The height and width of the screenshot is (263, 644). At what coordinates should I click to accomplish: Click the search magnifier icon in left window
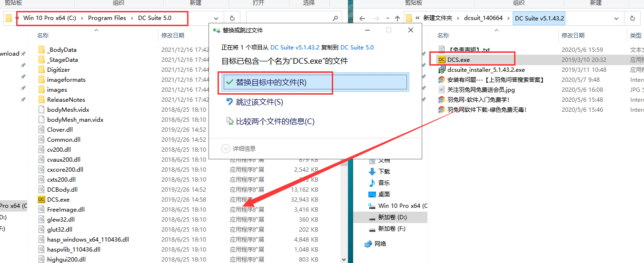click(335, 18)
